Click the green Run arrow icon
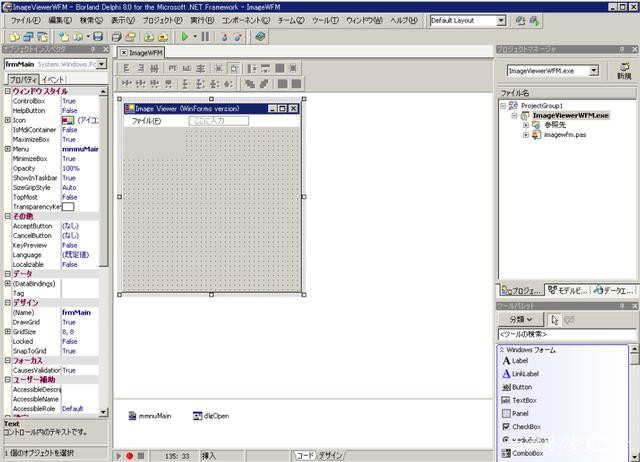 point(184,37)
